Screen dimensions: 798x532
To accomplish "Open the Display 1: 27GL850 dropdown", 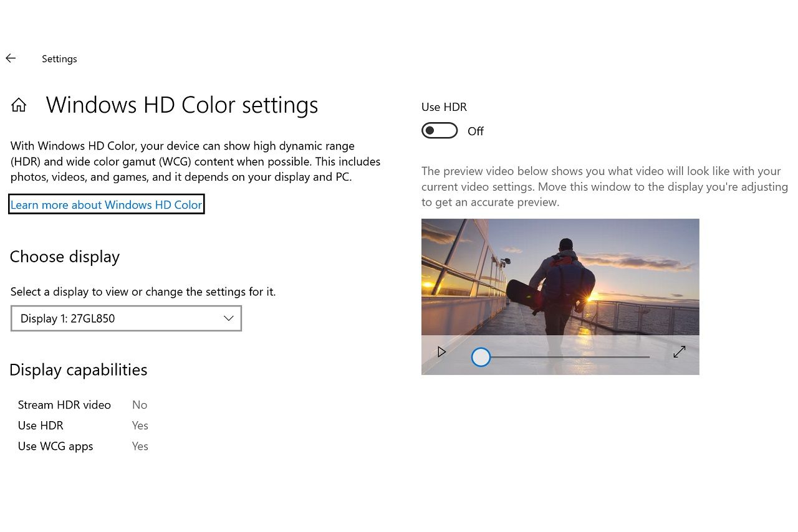I will [126, 318].
